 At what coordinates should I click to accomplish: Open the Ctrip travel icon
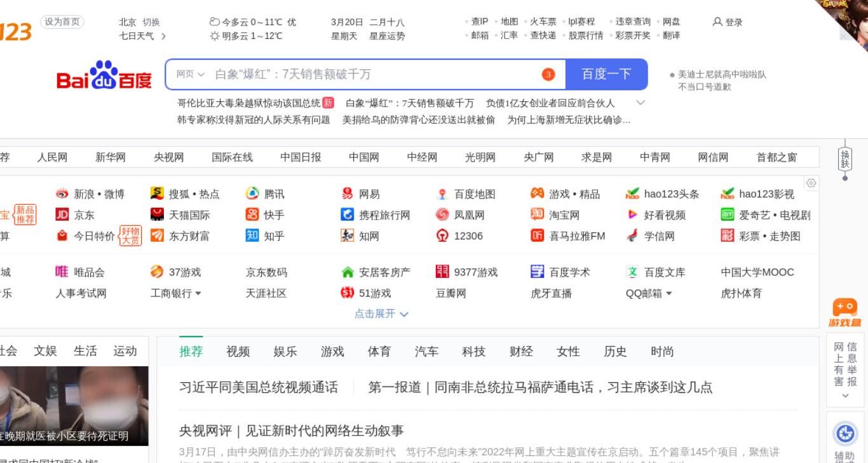(x=347, y=215)
